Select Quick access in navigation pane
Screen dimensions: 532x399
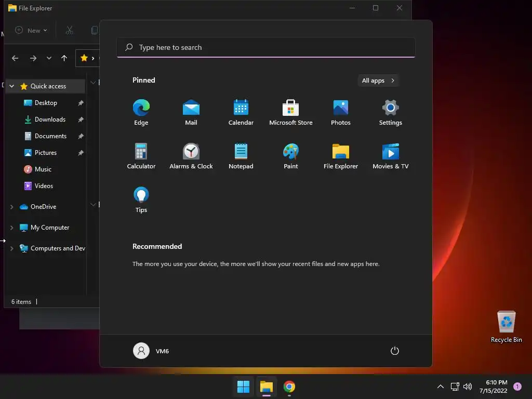click(x=48, y=86)
